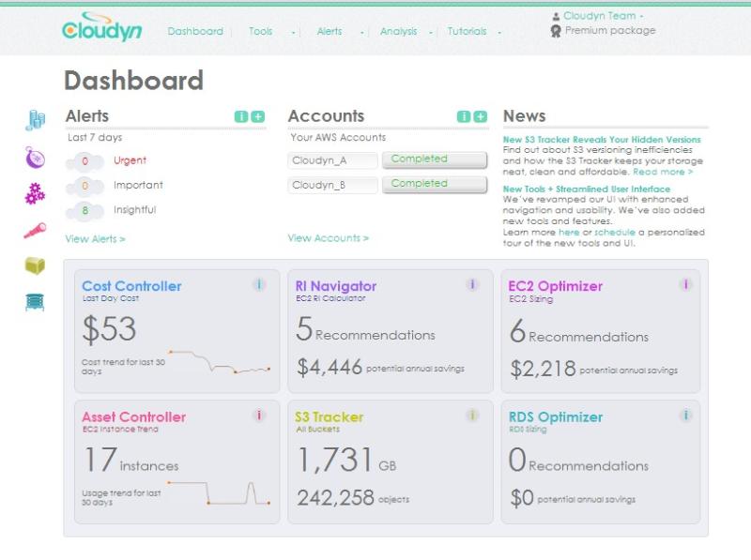Viewport: 751px width, 560px height.
Task: Go to Dashboard in top navigation
Action: click(x=195, y=31)
